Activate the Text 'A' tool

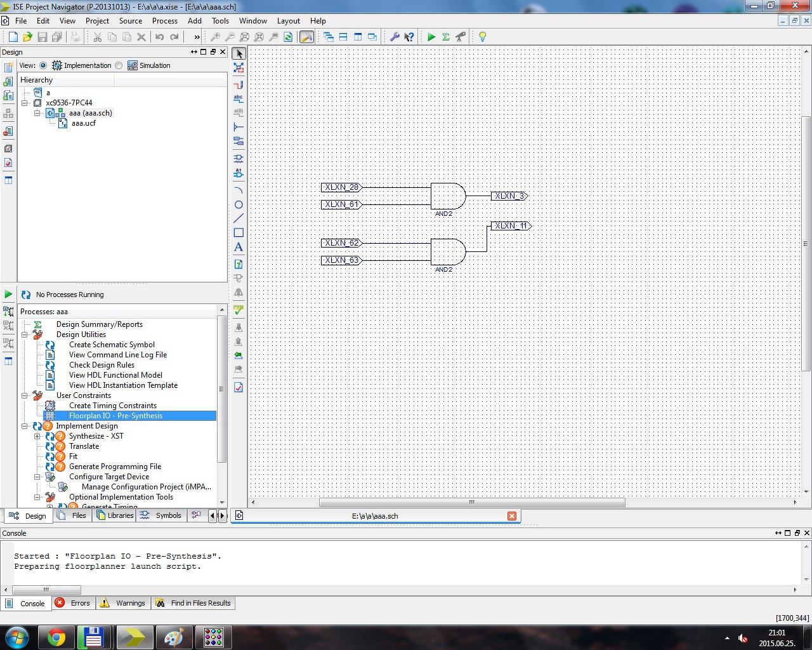239,247
